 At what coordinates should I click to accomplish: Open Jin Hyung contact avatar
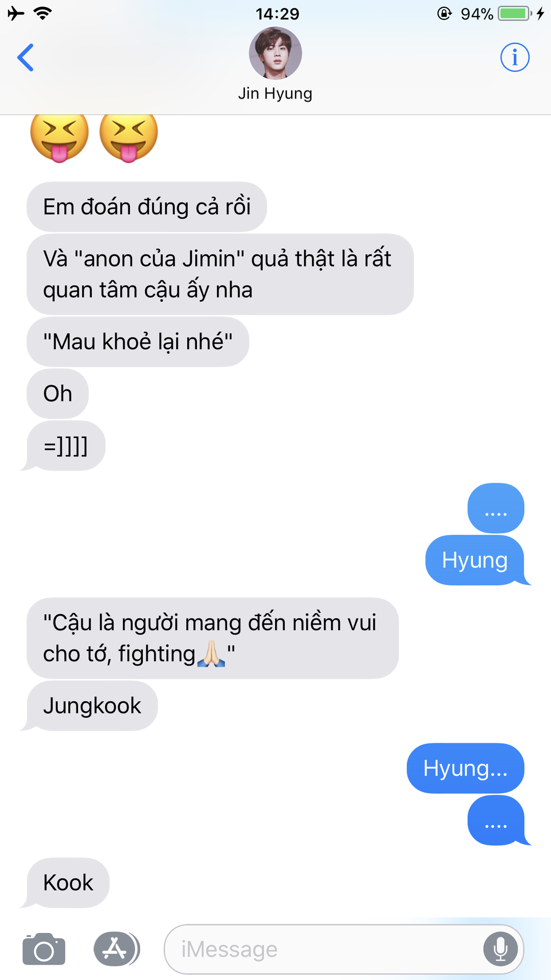275,53
